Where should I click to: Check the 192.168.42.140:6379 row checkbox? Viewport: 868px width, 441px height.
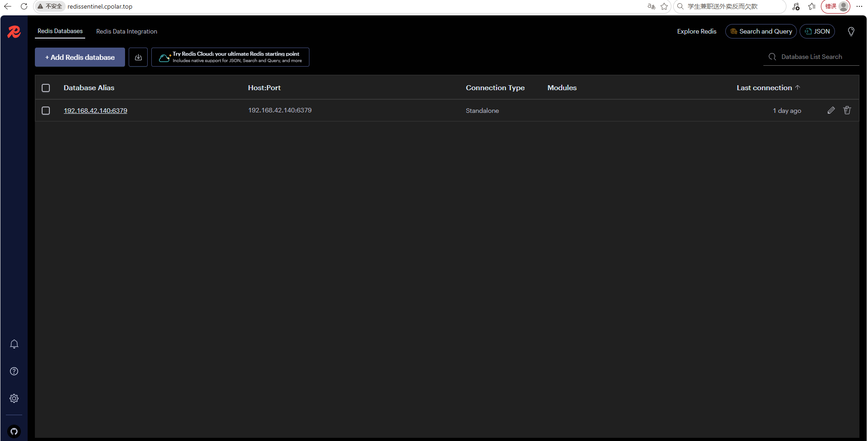coord(46,111)
